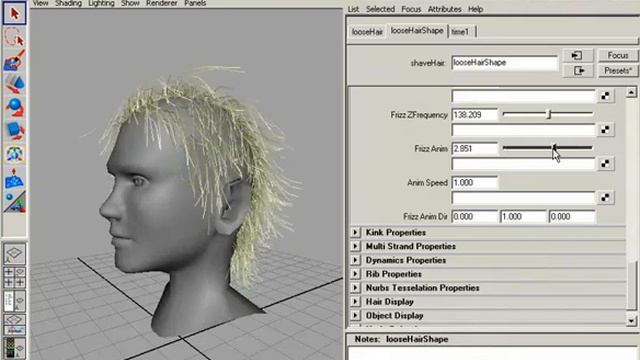Open the viewport Panels menu
Image resolution: width=640 pixels, height=360 pixels.
(195, 3)
